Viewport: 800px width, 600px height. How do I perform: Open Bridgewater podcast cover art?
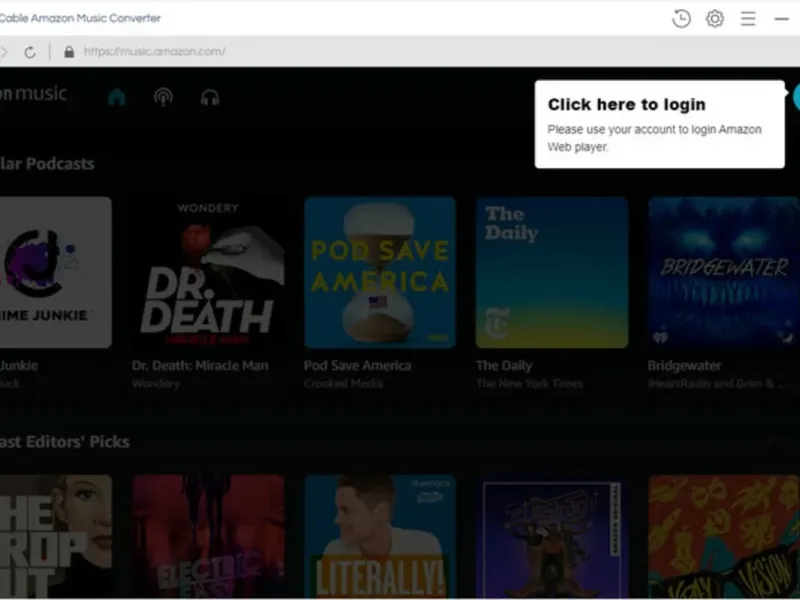click(723, 272)
